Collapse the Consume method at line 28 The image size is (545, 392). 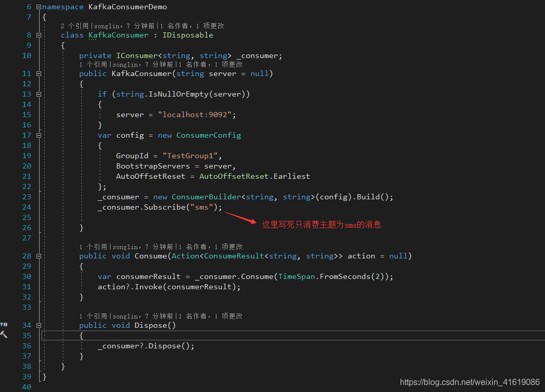coord(39,256)
